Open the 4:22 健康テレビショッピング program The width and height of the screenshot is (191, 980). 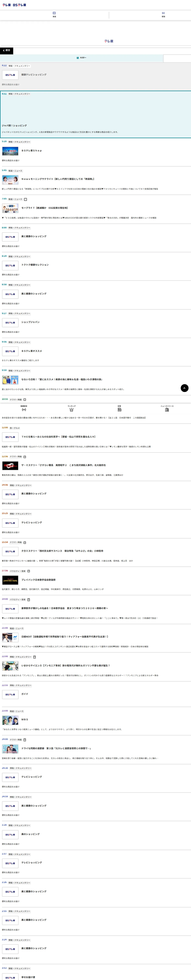34,75
